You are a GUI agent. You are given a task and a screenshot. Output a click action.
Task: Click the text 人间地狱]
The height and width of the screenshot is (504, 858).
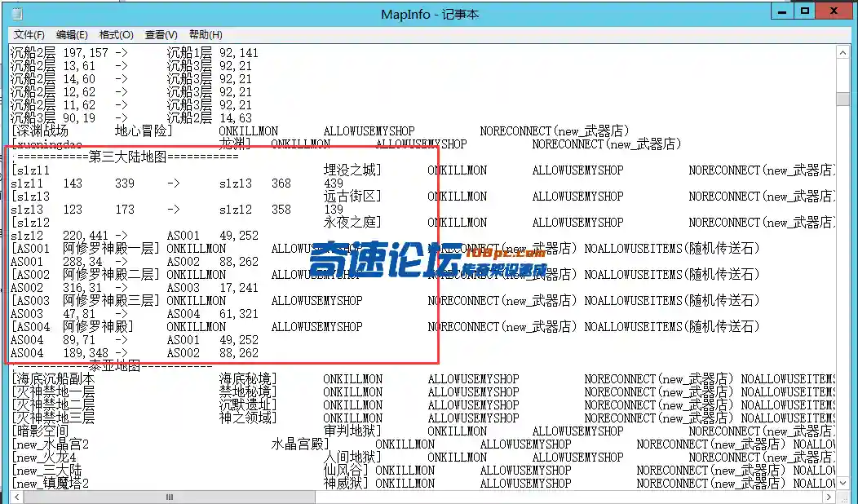click(352, 458)
